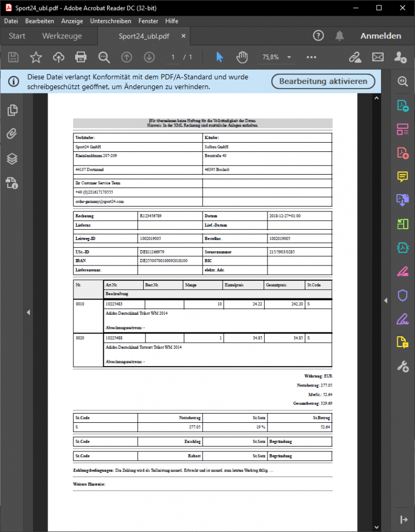Click Bearbeitung aktivieren button

coord(323,82)
